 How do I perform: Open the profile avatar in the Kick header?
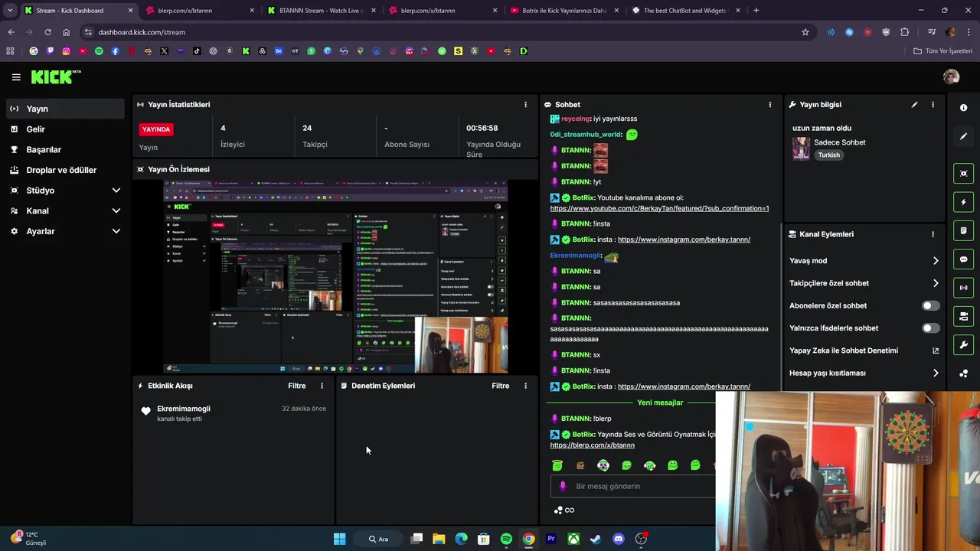coord(951,77)
